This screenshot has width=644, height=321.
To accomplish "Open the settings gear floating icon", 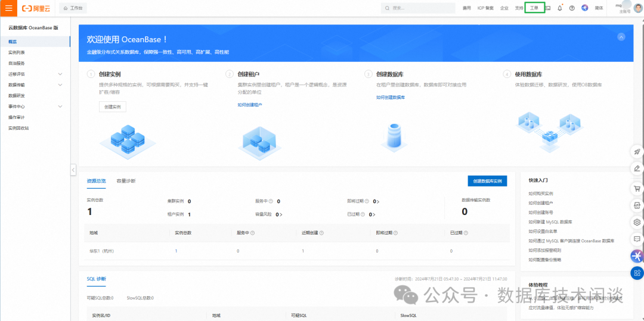I will coord(637,222).
